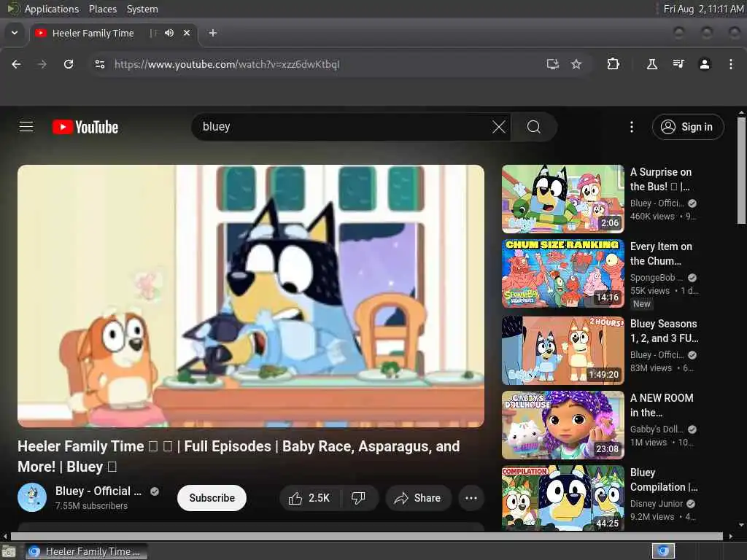Go back with browser back arrow

click(16, 64)
